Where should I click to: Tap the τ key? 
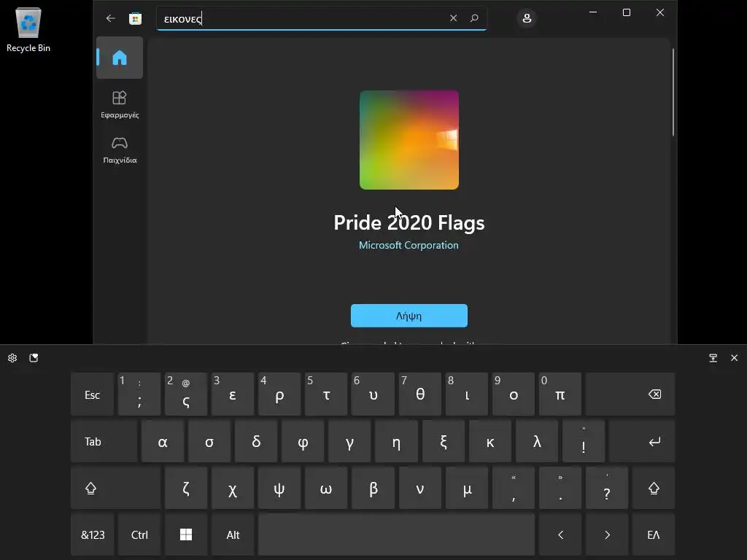pyautogui.click(x=326, y=394)
